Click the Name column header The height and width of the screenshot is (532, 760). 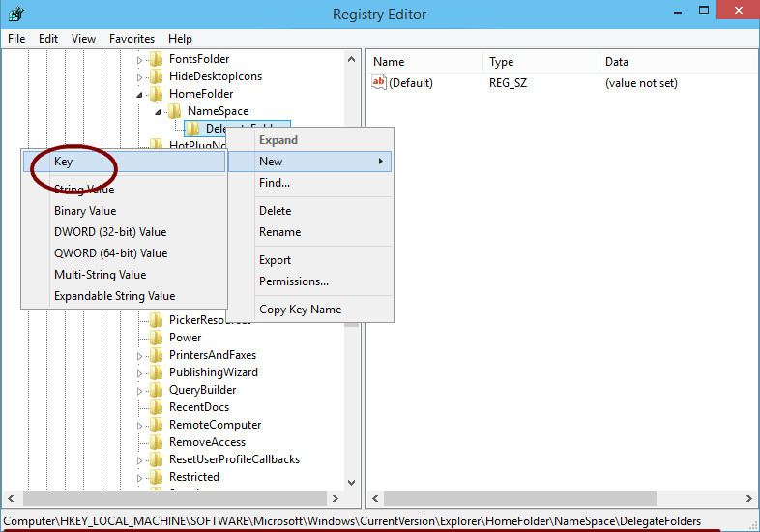pos(389,62)
